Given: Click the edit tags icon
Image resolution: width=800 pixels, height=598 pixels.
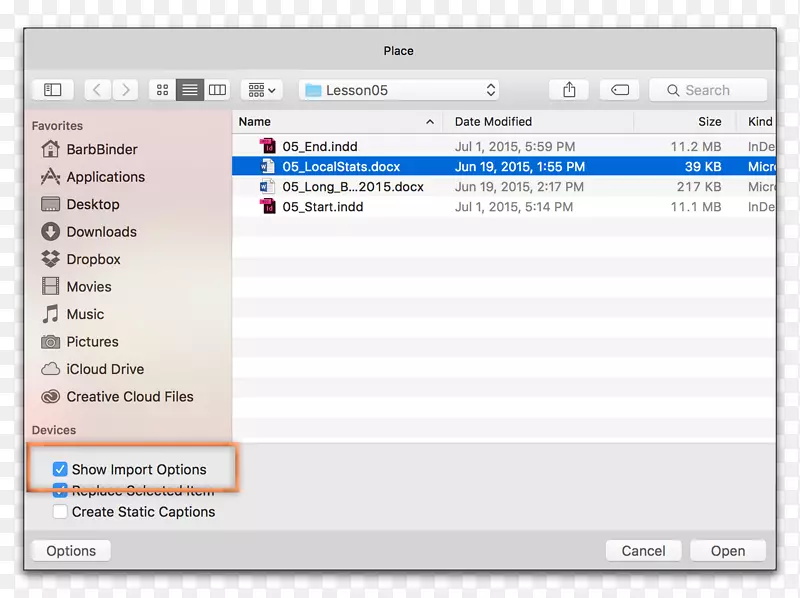Looking at the screenshot, I should [620, 90].
